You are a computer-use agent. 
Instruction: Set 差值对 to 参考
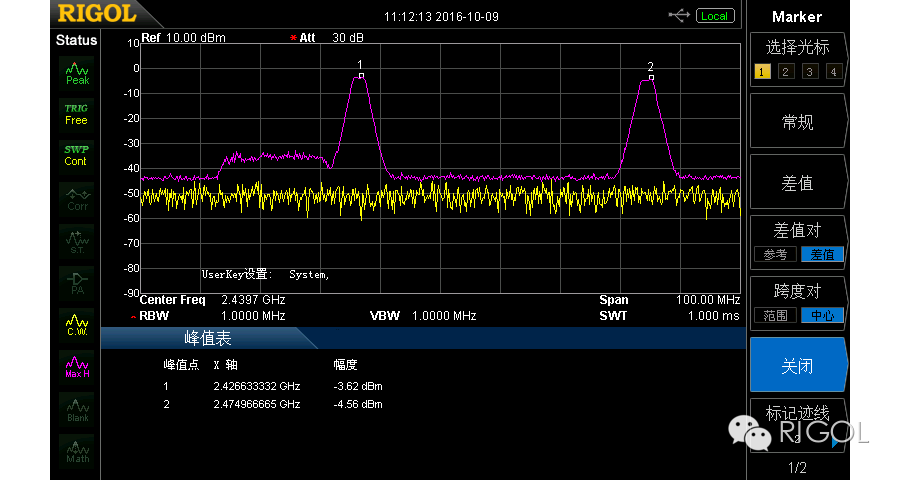(775, 254)
